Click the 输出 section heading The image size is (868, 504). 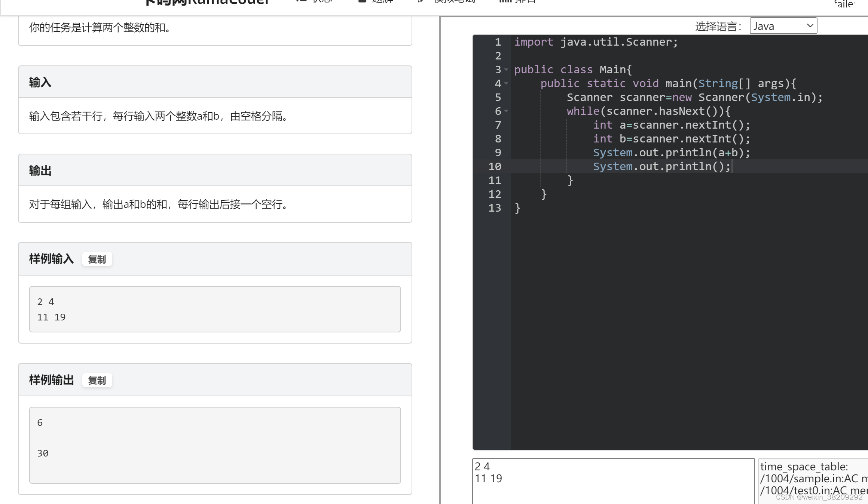tap(40, 170)
